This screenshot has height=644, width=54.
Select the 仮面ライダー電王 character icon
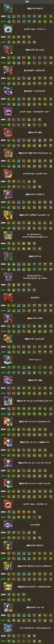(8, 133)
